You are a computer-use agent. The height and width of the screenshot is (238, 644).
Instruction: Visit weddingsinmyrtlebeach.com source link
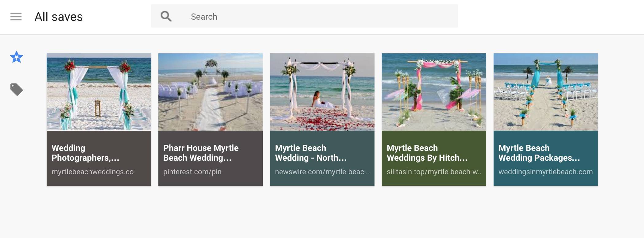pos(545,172)
